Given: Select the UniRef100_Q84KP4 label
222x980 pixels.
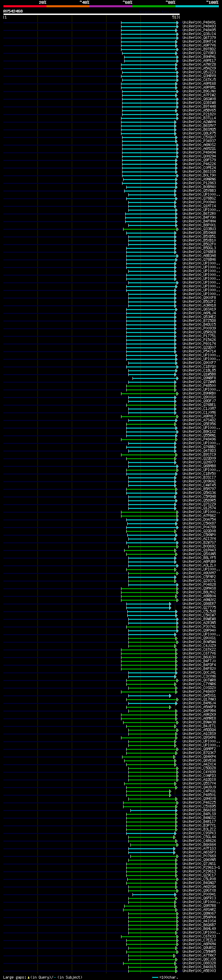Looking at the screenshot, I should click(x=199, y=757).
